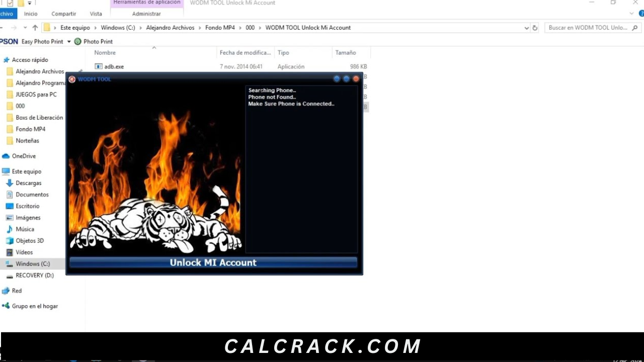Close the WODM TOOL window
This screenshot has width=644, height=362.
click(x=356, y=79)
